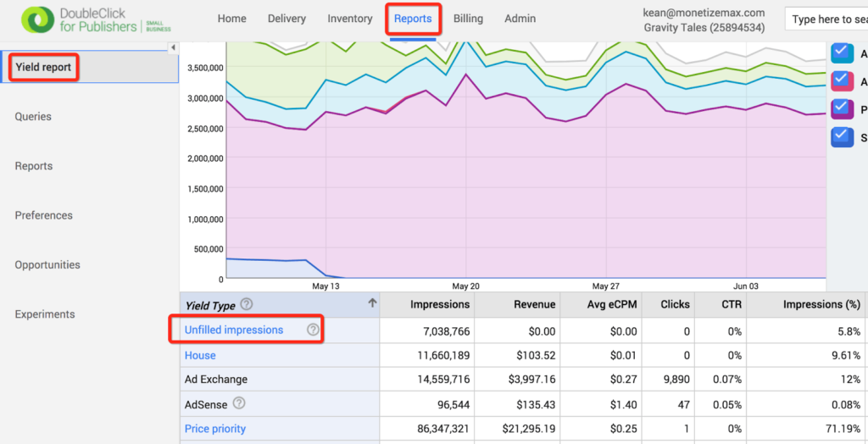868x444 pixels.
Task: Collapse the left sidebar arrow
Action: (x=173, y=47)
